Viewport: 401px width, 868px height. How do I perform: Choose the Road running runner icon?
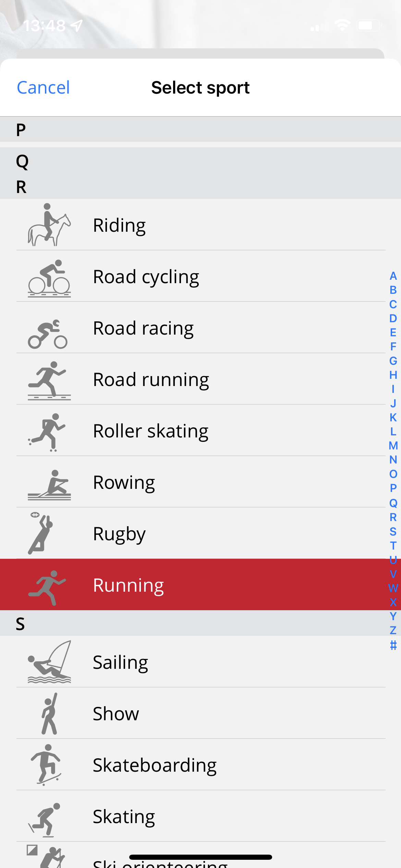[x=49, y=380]
